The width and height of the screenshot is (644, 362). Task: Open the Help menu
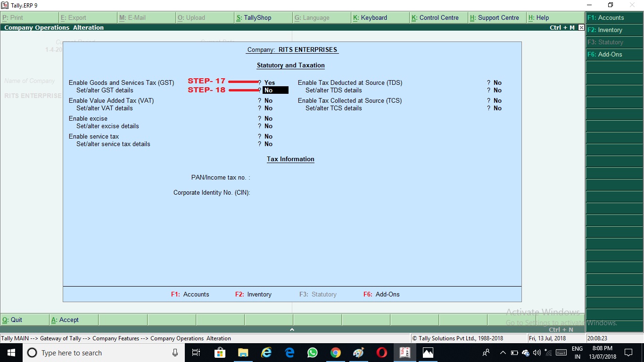click(x=555, y=17)
